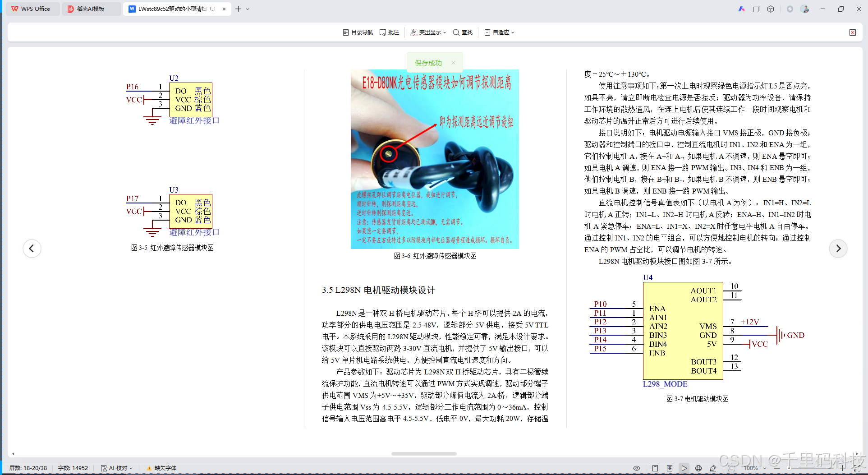Screen dimensions: 868x475
Task: Zoom out with the minus button
Action: 776,468
